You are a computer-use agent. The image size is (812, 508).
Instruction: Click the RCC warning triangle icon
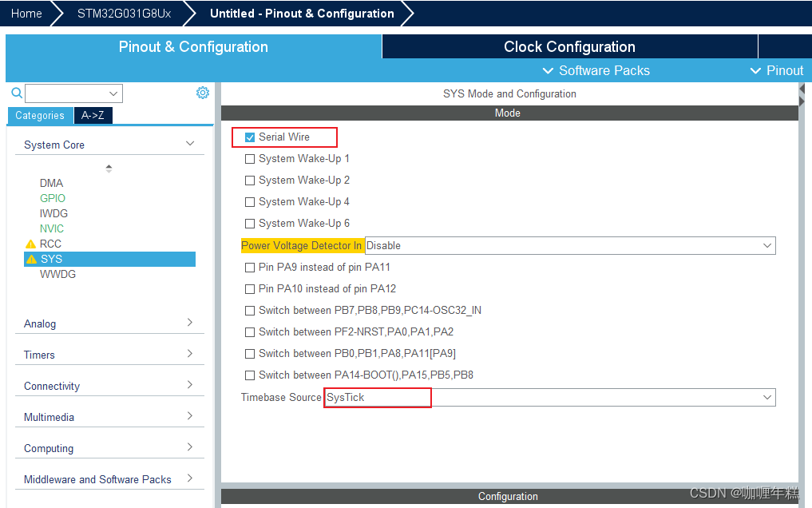pyautogui.click(x=30, y=244)
